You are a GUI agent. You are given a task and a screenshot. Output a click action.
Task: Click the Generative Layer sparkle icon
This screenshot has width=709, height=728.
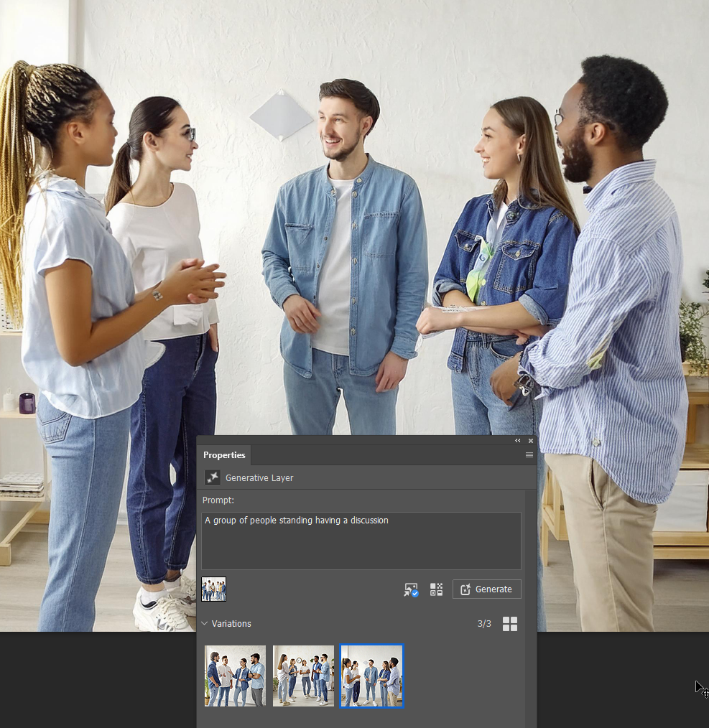[213, 477]
